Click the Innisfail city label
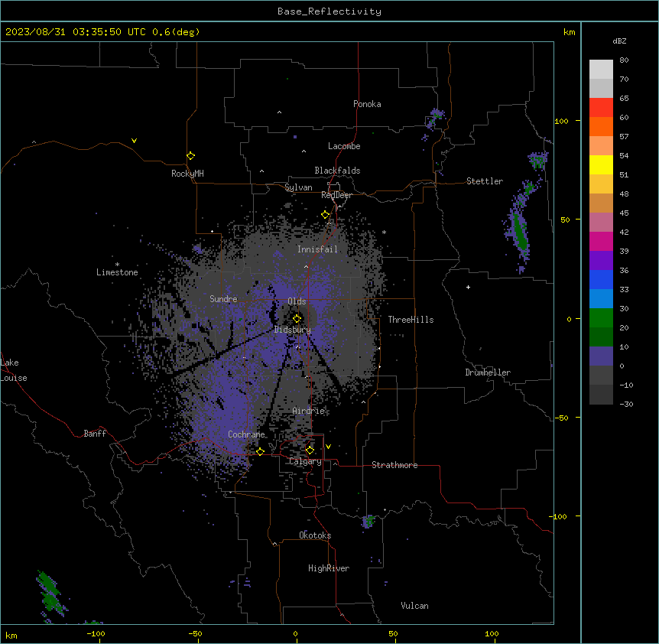 point(317,249)
